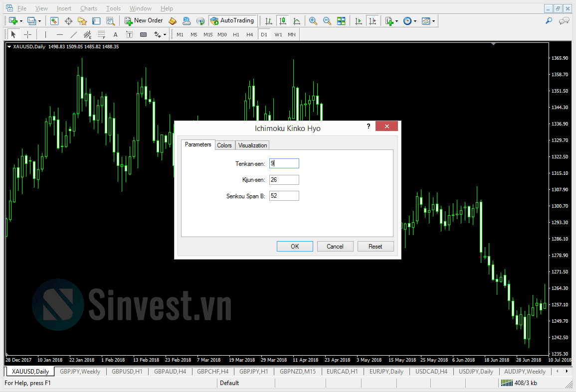Open the Profiles dropdown arrow
The image size is (576, 392).
pyautogui.click(x=40, y=21)
